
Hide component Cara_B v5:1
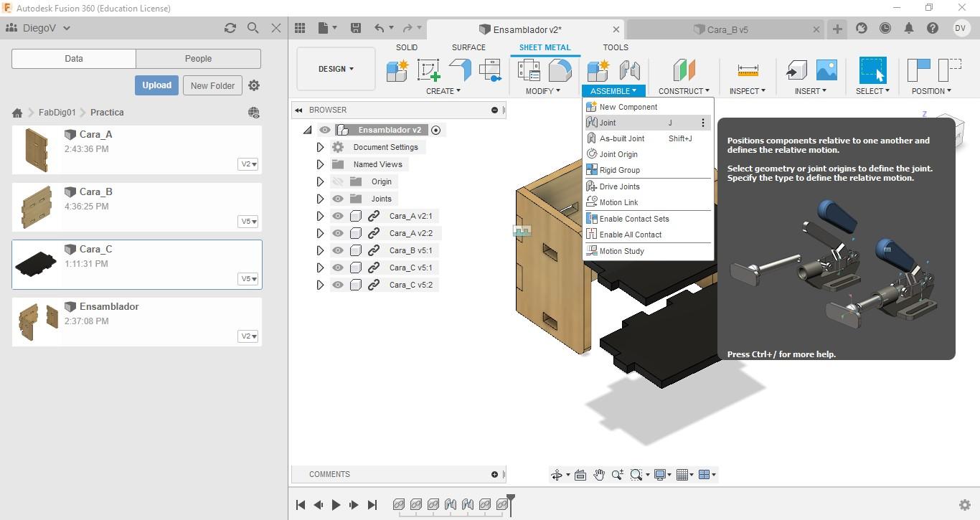coord(338,250)
